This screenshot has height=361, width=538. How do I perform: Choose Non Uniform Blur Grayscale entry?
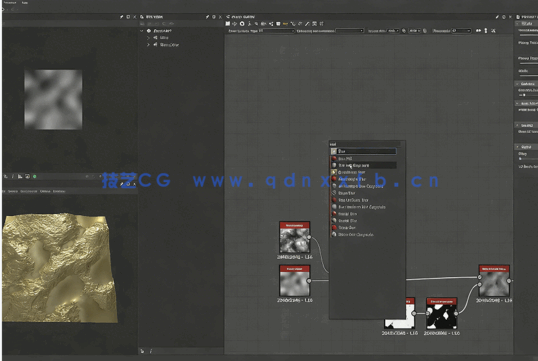click(x=364, y=207)
